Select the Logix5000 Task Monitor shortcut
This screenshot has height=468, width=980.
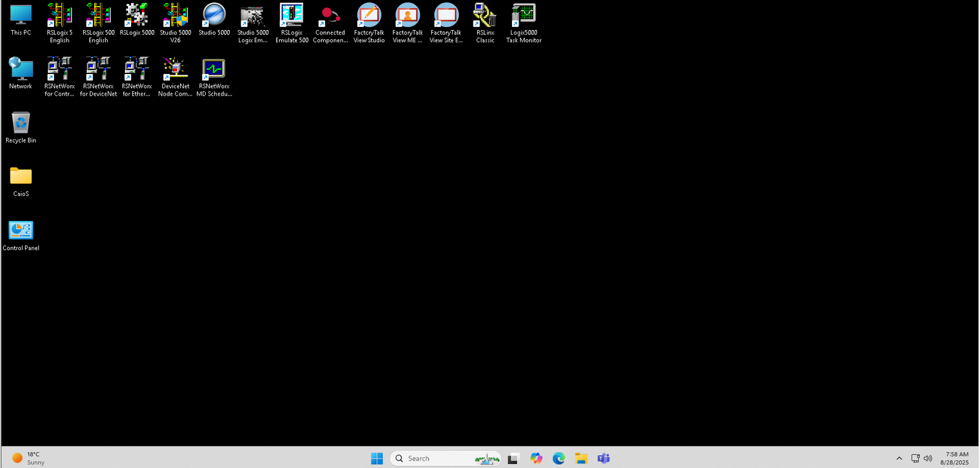point(524,23)
